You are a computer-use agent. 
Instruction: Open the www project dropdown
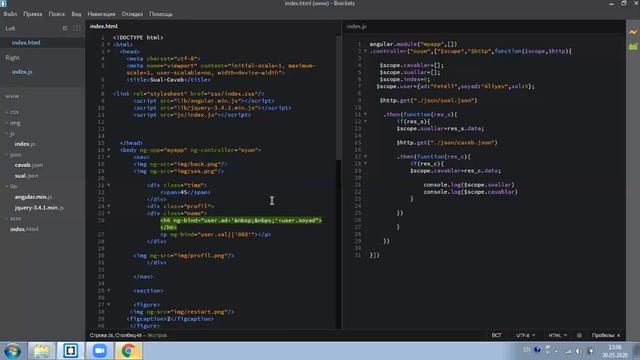[x=14, y=96]
